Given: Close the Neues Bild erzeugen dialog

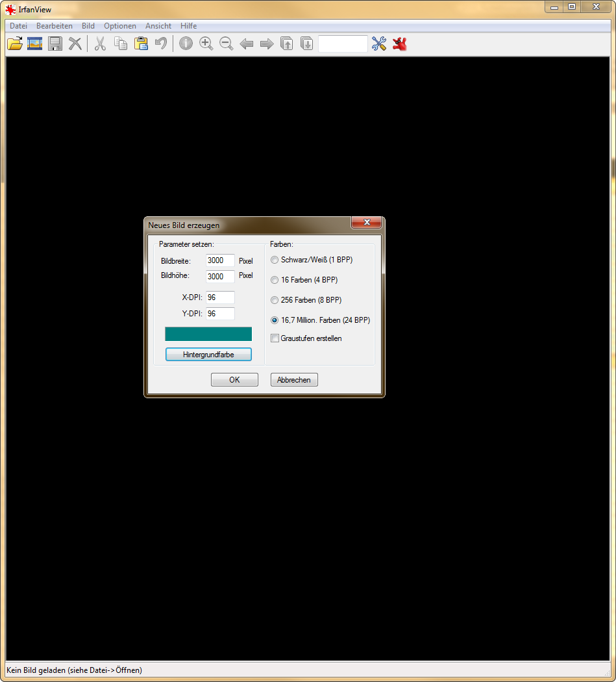Looking at the screenshot, I should pyautogui.click(x=367, y=222).
